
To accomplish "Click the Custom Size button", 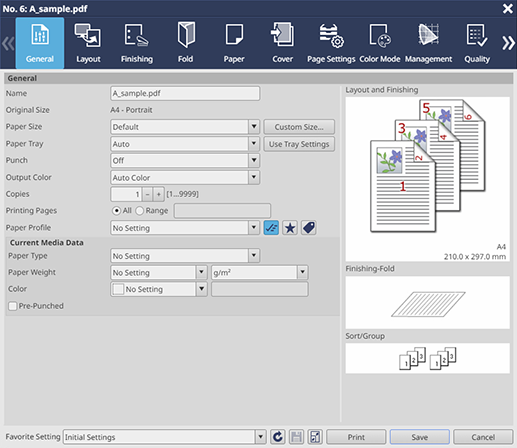I will (x=299, y=127).
